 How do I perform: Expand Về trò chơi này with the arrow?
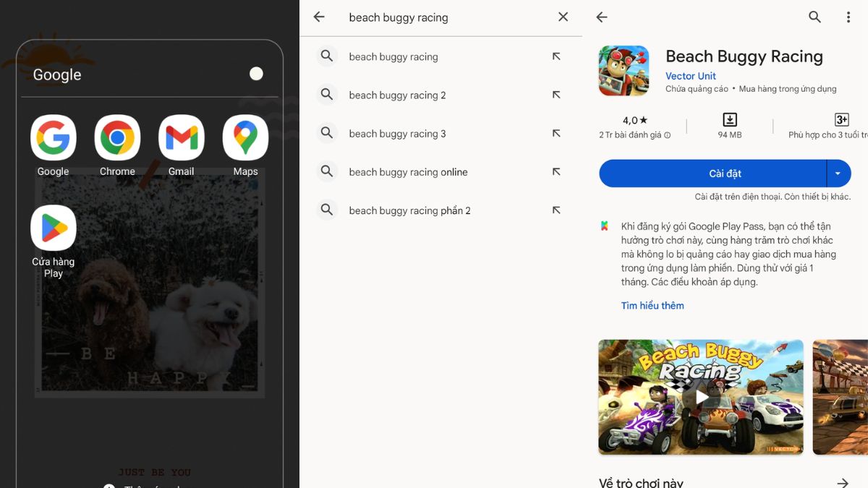[843, 482]
